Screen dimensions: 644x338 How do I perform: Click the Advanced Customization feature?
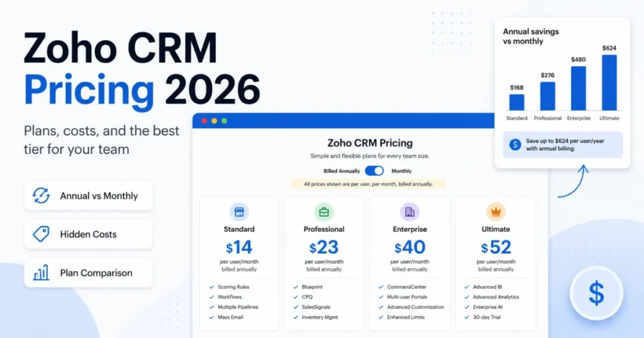point(415,307)
